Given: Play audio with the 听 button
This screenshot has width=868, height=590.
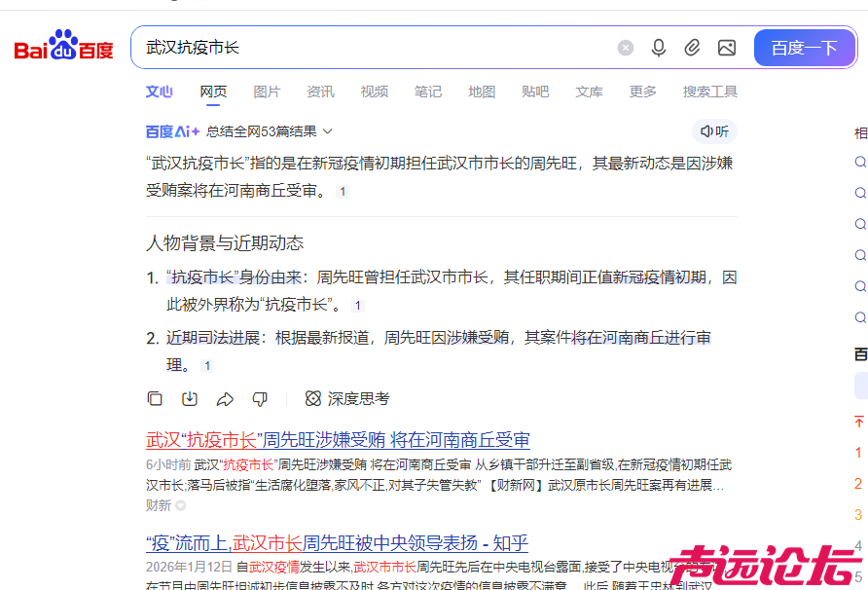Looking at the screenshot, I should (x=714, y=131).
